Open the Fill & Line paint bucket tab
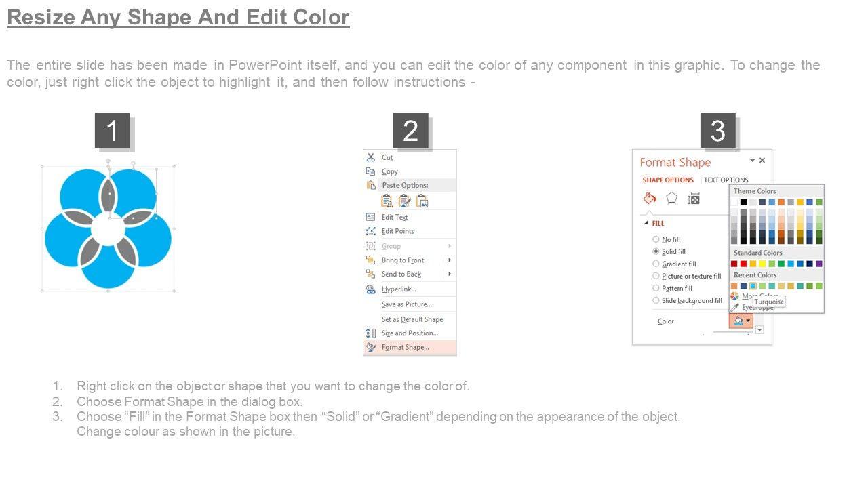The width and height of the screenshot is (868, 488). click(650, 199)
